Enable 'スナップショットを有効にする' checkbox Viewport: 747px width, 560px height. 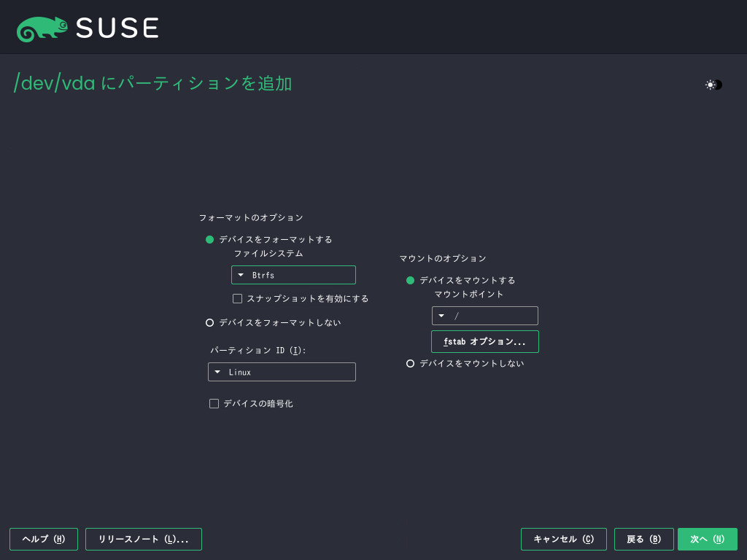coord(237,298)
